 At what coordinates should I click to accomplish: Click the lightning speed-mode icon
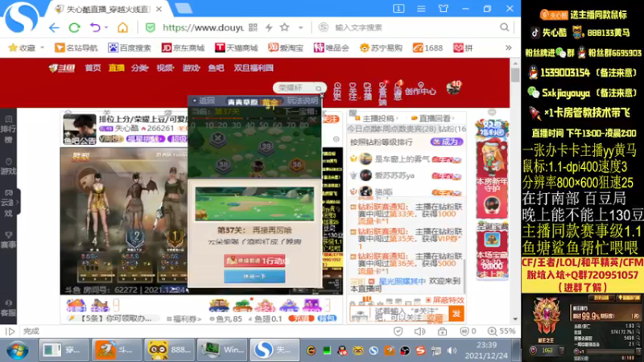tap(269, 27)
